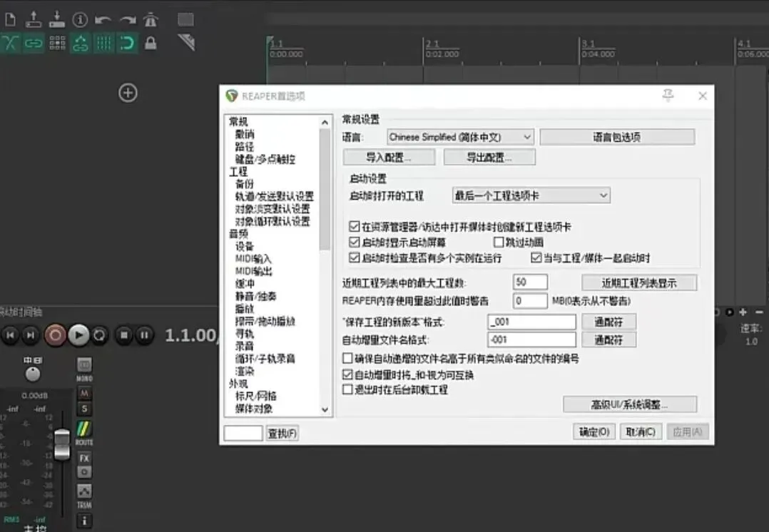Toggle the Repeat loop transport button
This screenshot has height=532, width=769.
tap(100, 335)
